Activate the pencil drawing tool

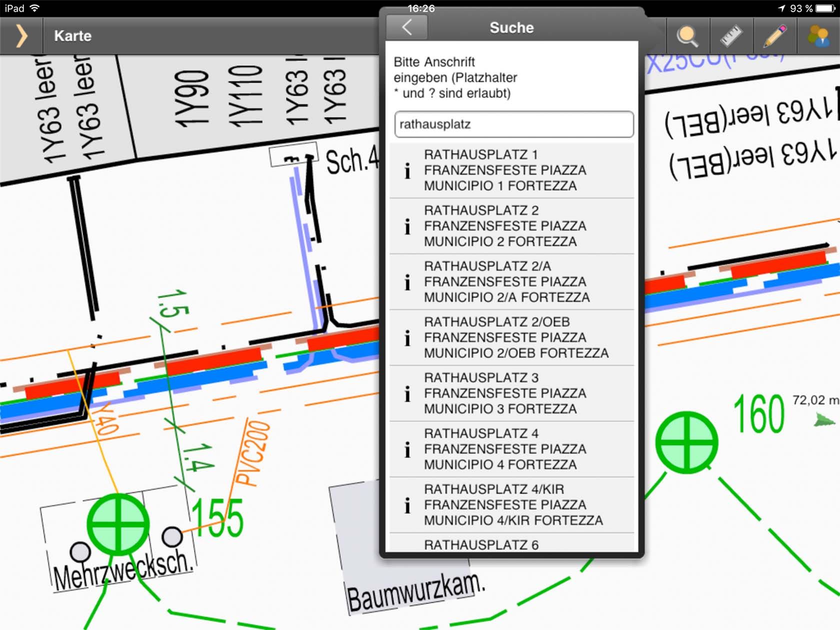pyautogui.click(x=774, y=36)
